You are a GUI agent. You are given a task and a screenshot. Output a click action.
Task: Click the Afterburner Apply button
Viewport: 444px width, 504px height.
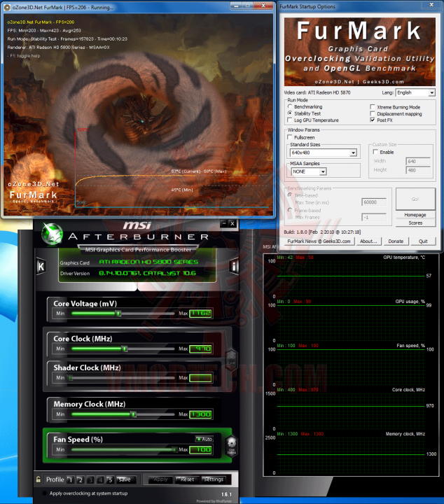point(161,479)
